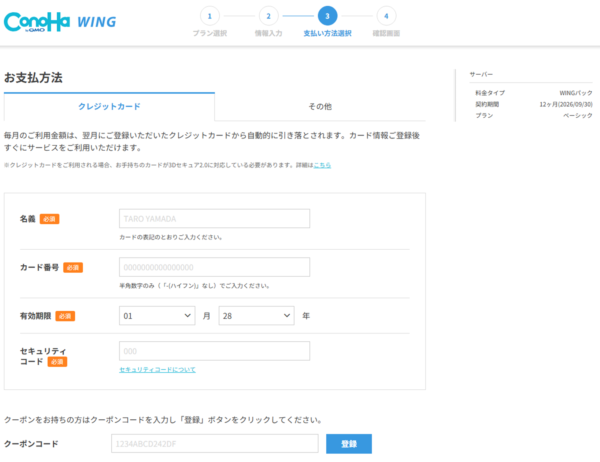Click the サーバー summary panel heading
Viewport: 600px width, 462px height.
coord(481,74)
